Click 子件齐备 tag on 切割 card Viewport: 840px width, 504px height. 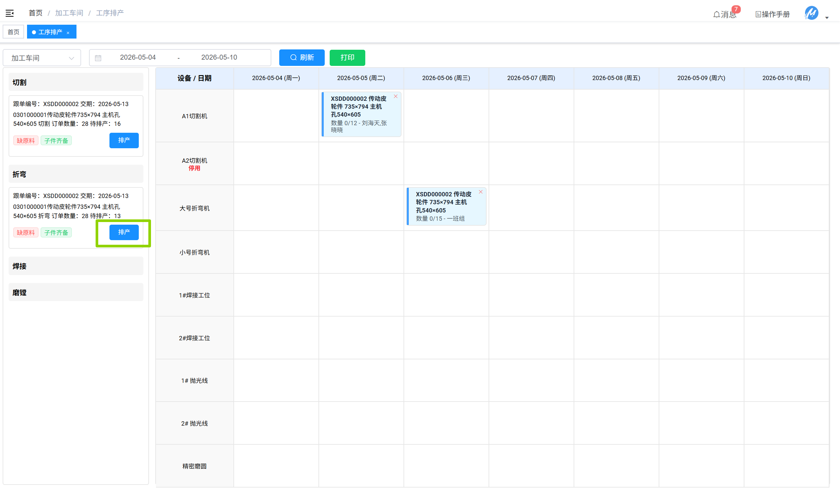pyautogui.click(x=56, y=141)
